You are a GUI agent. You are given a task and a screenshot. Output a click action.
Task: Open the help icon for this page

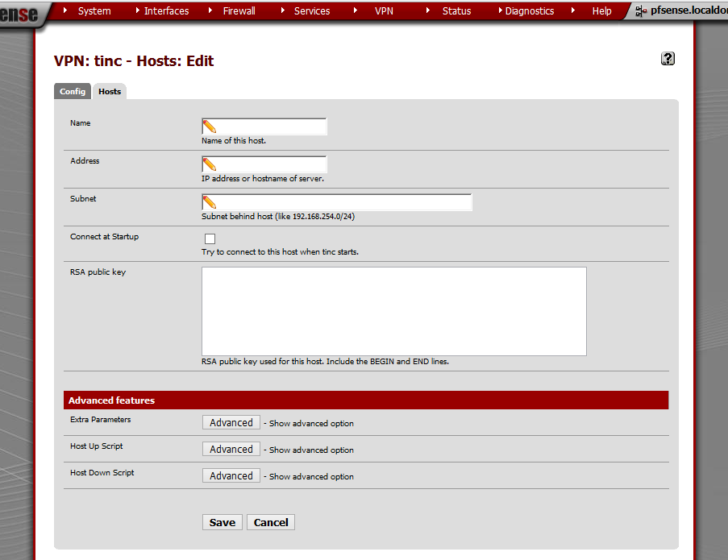point(668,59)
